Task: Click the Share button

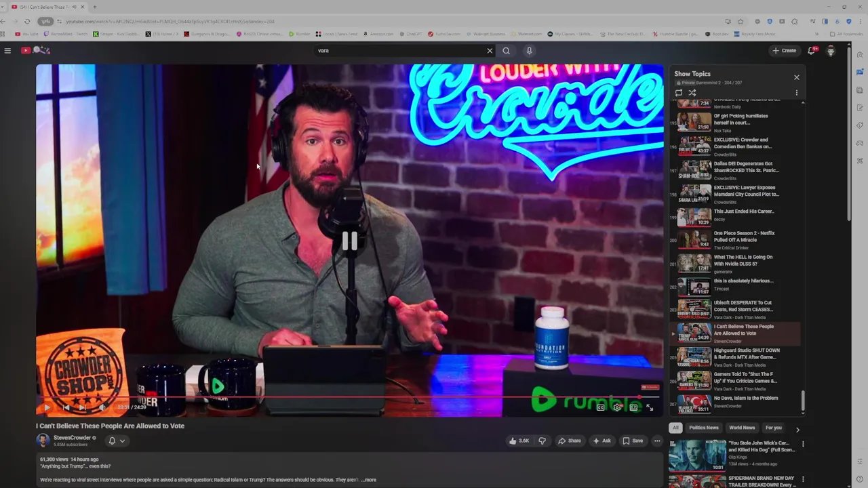Action: point(570,441)
